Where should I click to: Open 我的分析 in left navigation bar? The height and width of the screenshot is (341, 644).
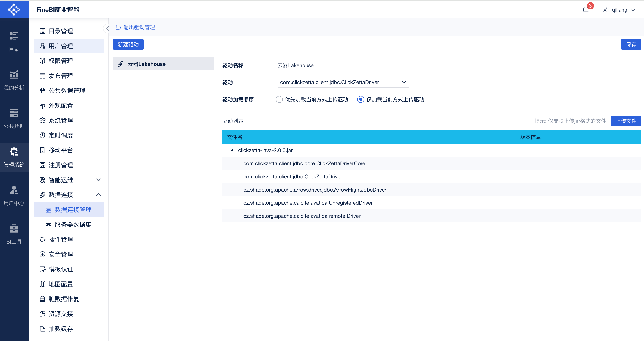pos(14,80)
